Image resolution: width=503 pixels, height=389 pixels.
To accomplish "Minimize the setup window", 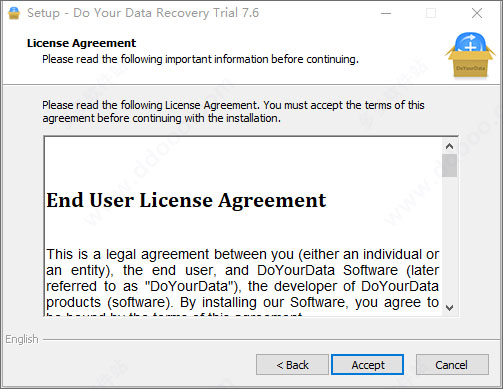I will (386, 13).
